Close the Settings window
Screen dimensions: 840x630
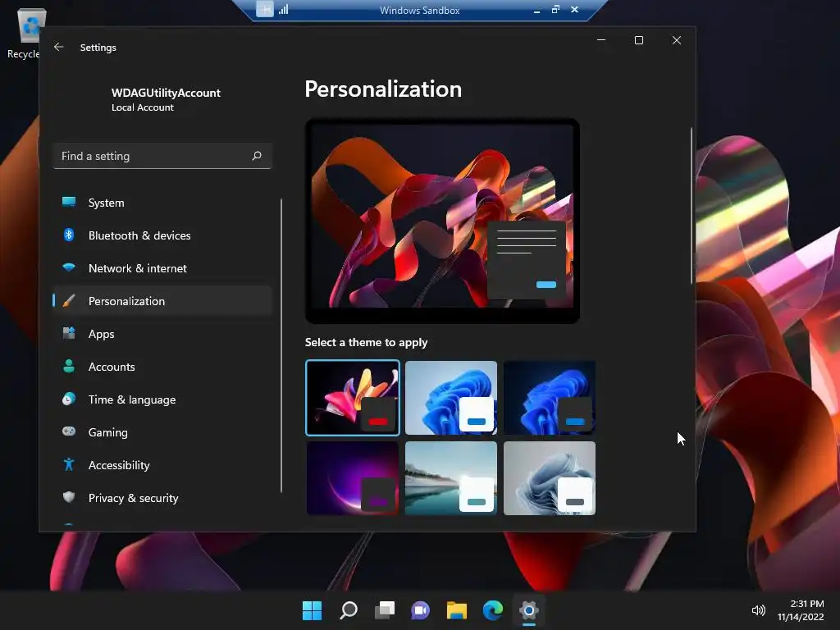pos(677,40)
